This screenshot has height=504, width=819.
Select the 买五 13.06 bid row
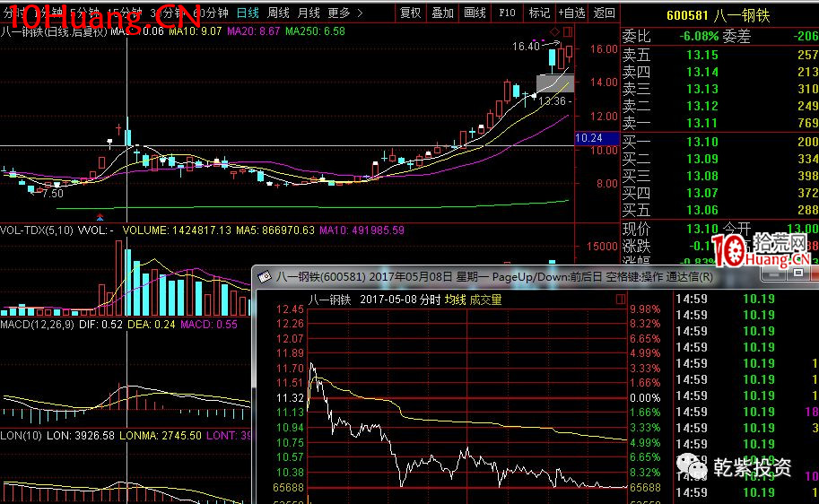click(719, 210)
